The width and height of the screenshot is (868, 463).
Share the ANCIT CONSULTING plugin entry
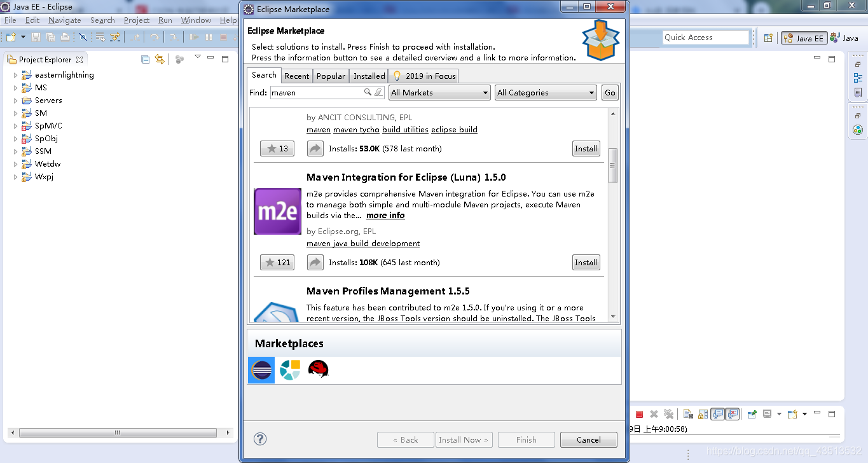point(315,149)
